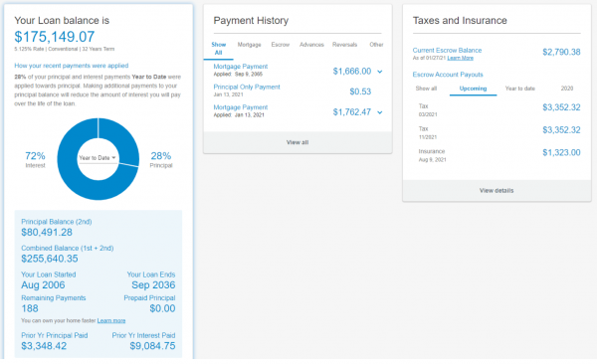The height and width of the screenshot is (364, 597).
Task: Click View details under Taxes and Insurance
Action: (x=497, y=190)
